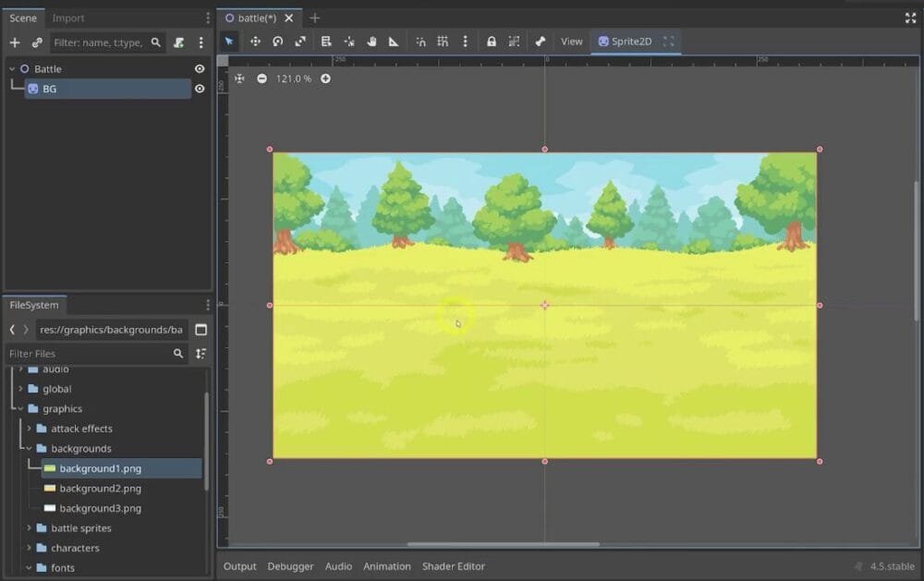Add a new child node with plus
The width and height of the screenshot is (924, 581).
15,42
